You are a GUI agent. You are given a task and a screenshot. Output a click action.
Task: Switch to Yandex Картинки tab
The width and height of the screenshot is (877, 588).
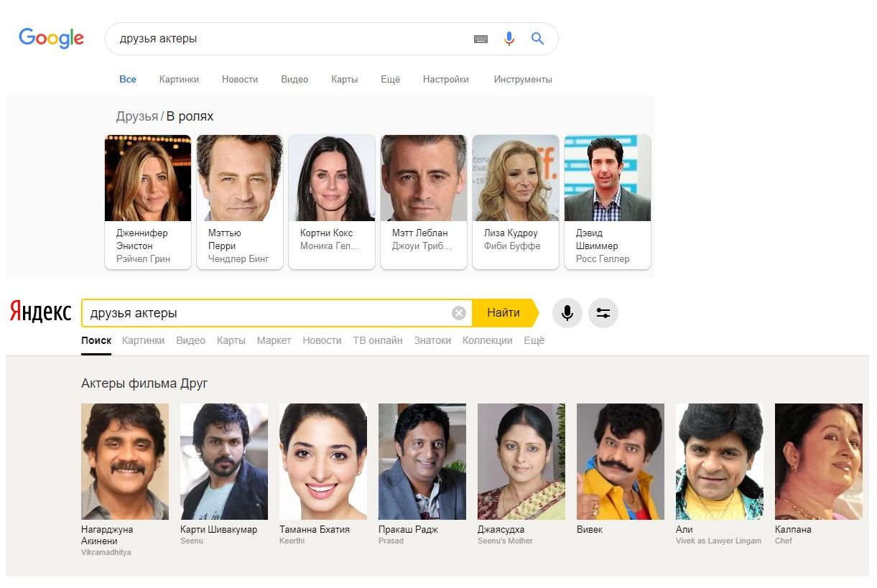[x=143, y=340]
